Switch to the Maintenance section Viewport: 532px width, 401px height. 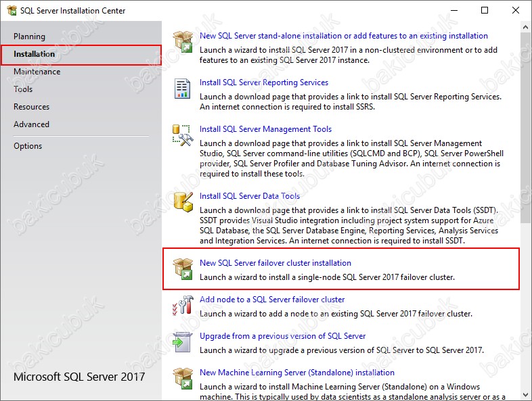click(37, 72)
